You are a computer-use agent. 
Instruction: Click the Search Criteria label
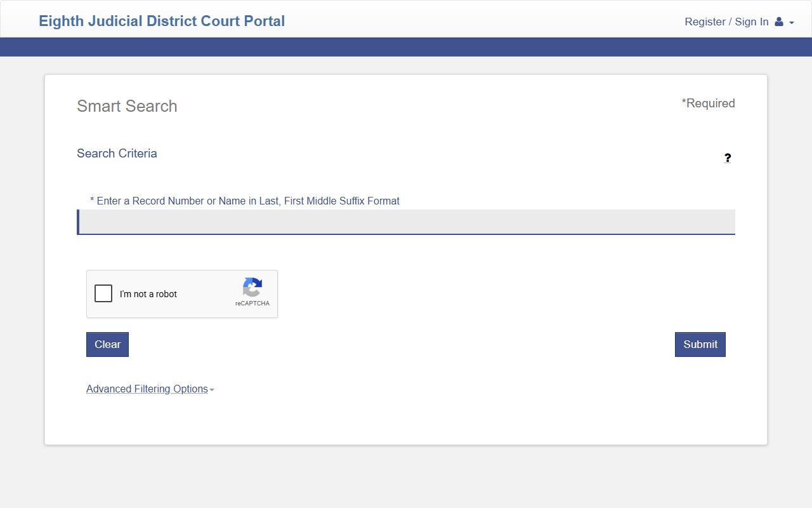117,153
